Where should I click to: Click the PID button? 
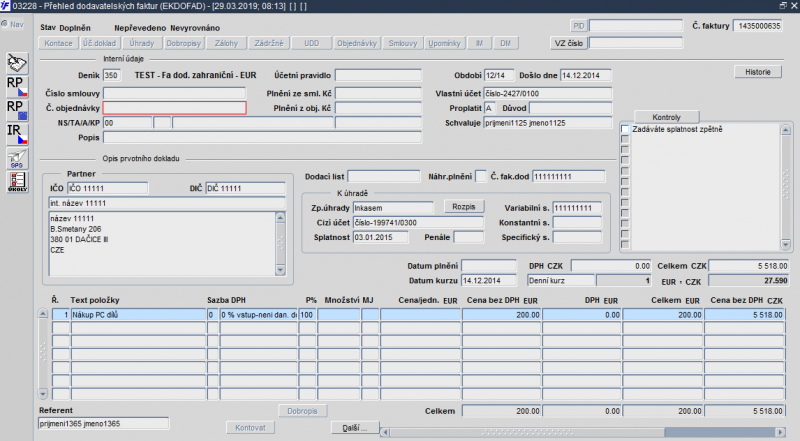[x=579, y=26]
